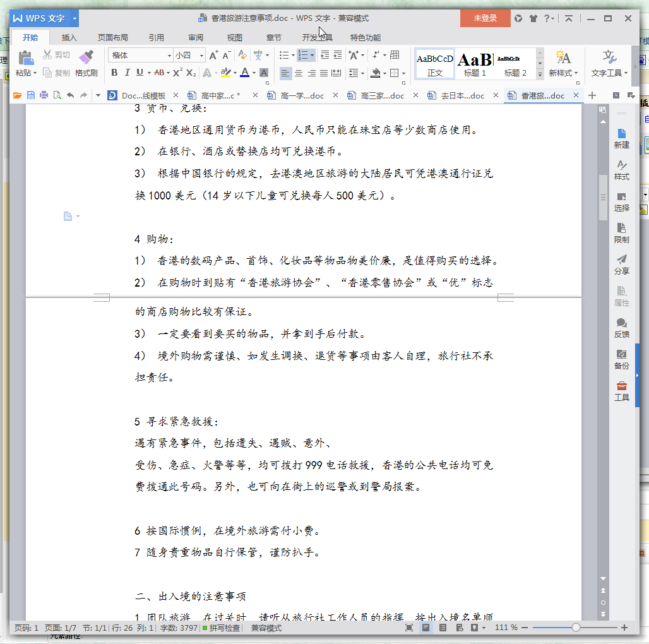Image resolution: width=649 pixels, height=644 pixels.
Task: Toggle italic formatting I
Action: coord(127,73)
